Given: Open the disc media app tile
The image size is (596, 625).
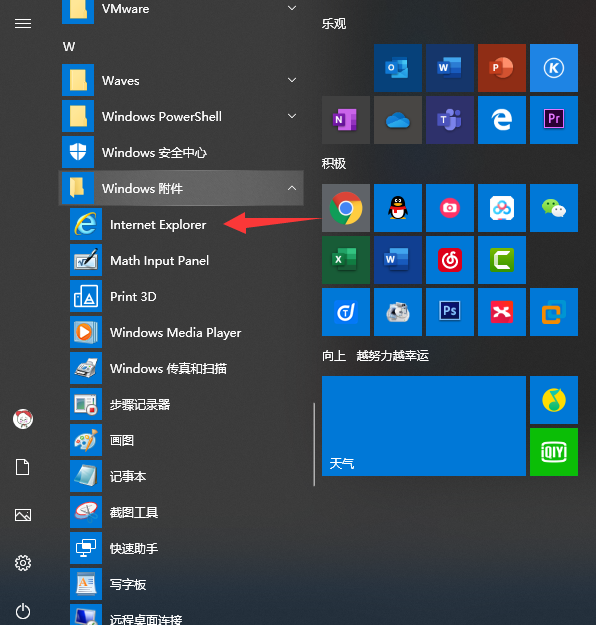Looking at the screenshot, I should (397, 312).
